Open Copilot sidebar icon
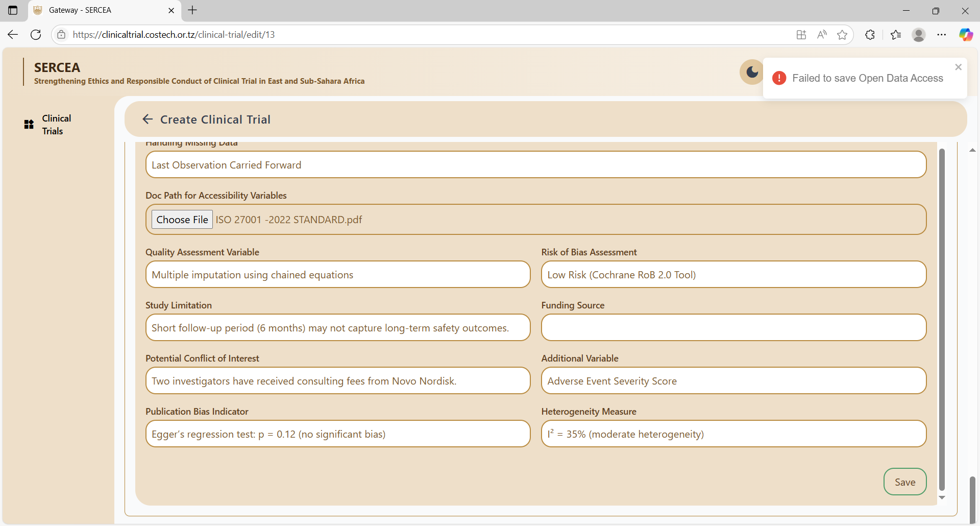Screen dimensions: 980x526 pos(966,34)
